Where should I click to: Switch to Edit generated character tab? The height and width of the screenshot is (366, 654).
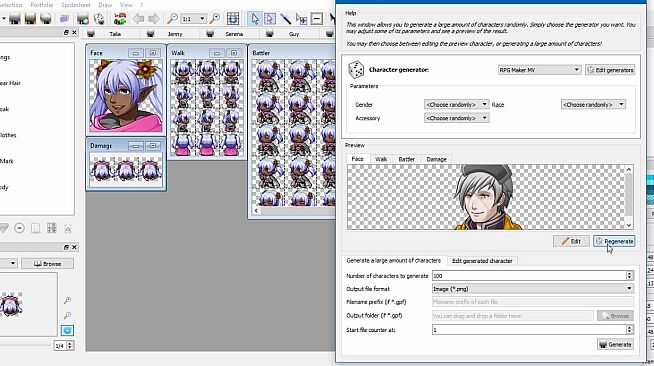click(x=482, y=261)
